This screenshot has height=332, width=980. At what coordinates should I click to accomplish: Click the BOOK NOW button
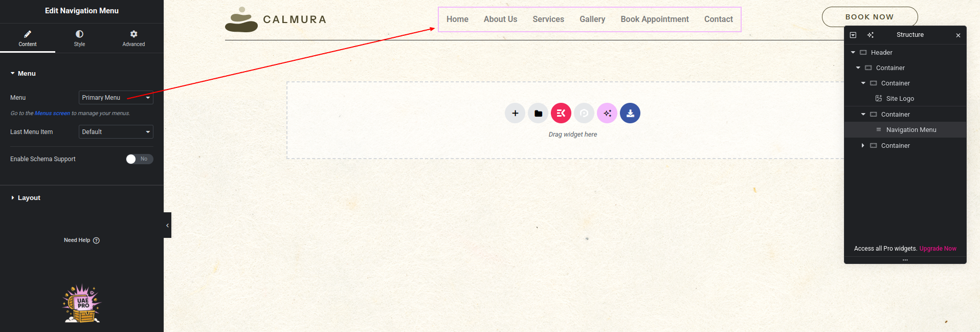[x=870, y=17]
